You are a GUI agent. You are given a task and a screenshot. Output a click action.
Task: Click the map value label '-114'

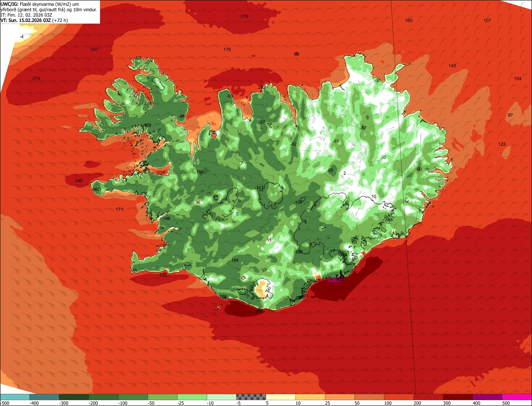[234, 260]
